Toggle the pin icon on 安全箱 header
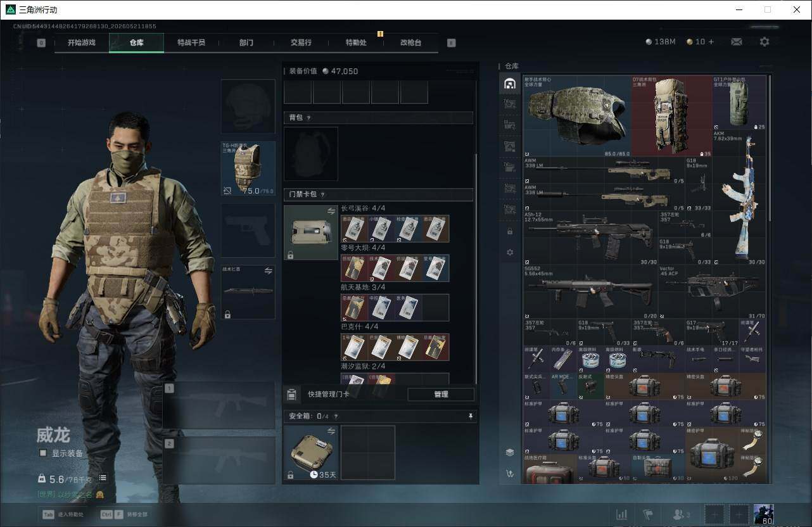812x527 pixels. click(x=471, y=416)
